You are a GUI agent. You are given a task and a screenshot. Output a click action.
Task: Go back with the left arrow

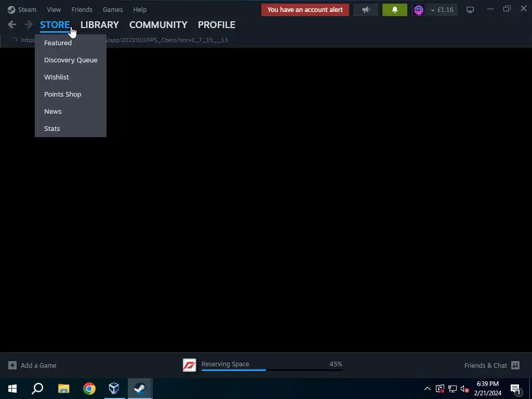coord(12,24)
